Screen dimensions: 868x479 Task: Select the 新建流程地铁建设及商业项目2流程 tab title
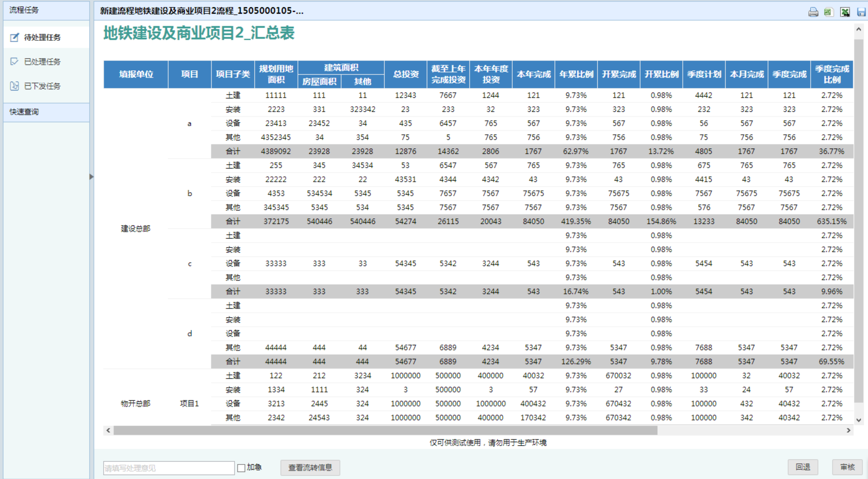[x=202, y=11]
